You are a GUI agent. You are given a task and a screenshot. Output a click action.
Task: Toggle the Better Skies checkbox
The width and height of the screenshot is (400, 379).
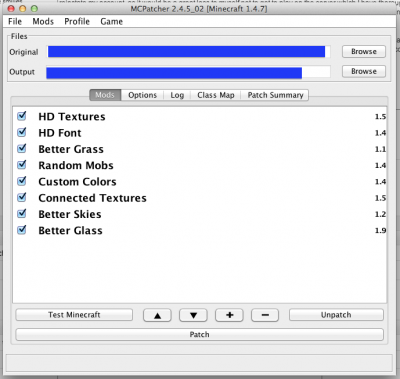click(22, 213)
